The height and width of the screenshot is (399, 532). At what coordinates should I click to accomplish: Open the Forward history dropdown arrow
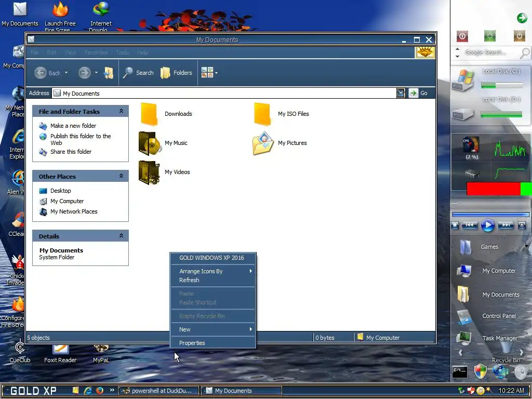tap(96, 73)
